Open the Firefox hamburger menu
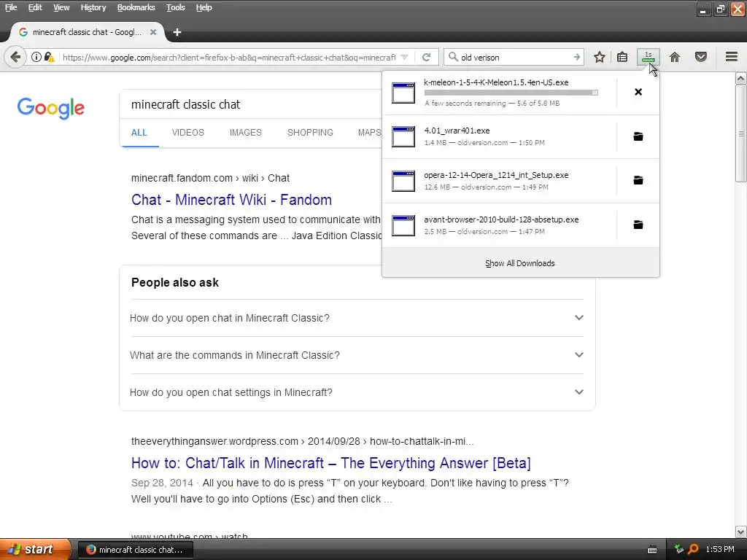Screen dimensions: 747x560 coord(732,57)
